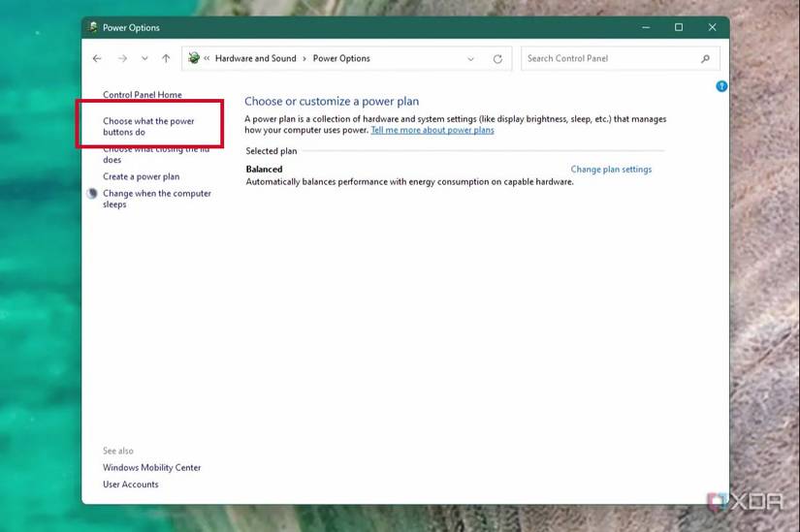The width and height of the screenshot is (800, 532).
Task: Click the moon icon beside sleep link
Action: tap(92, 193)
